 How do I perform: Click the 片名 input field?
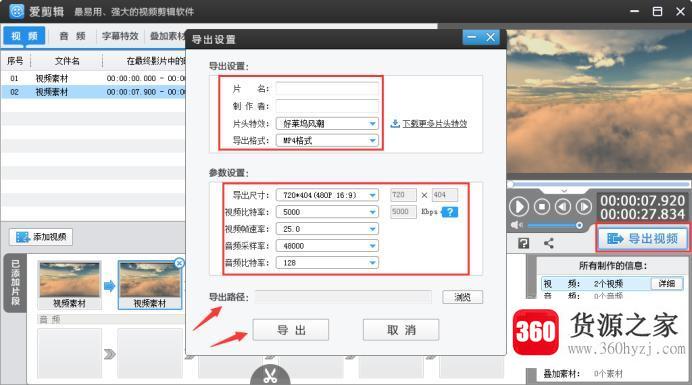327,89
